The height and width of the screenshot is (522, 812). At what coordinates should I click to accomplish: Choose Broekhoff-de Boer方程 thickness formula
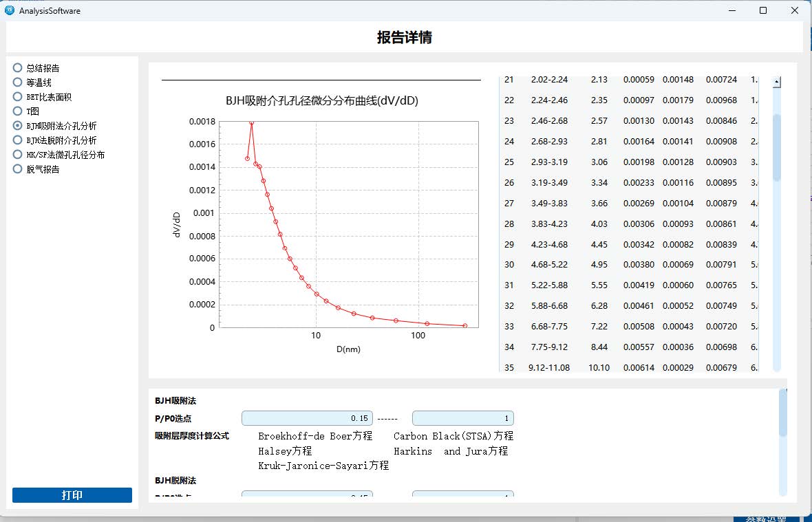coord(315,436)
